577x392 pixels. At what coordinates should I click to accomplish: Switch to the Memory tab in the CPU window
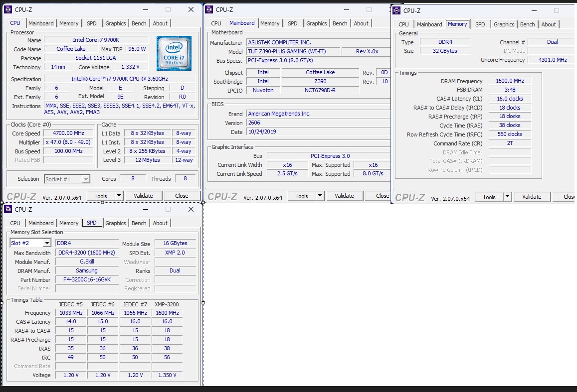click(x=69, y=23)
